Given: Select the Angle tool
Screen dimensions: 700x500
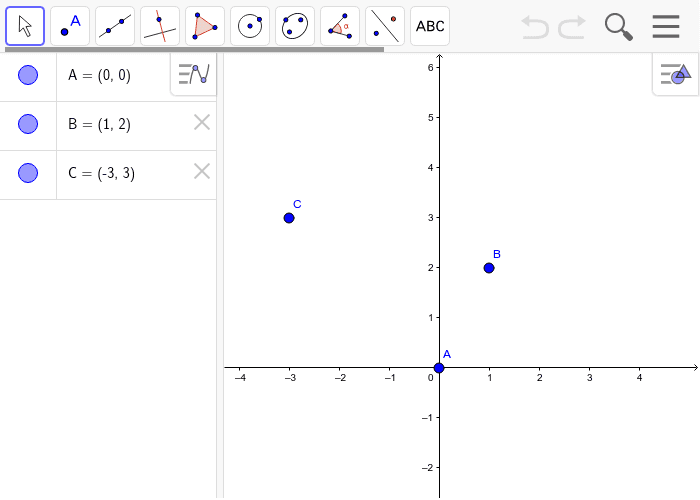Looking at the screenshot, I should click(x=340, y=26).
